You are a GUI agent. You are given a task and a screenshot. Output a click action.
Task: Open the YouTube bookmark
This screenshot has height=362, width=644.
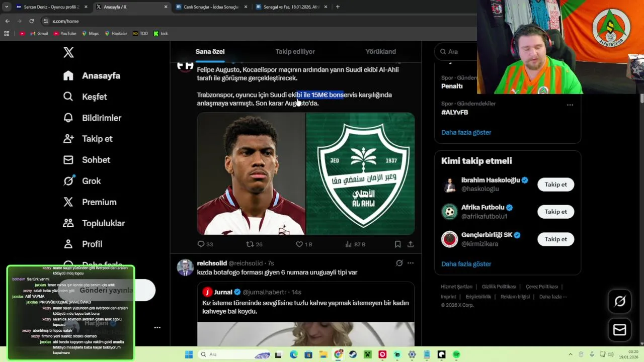coord(65,34)
